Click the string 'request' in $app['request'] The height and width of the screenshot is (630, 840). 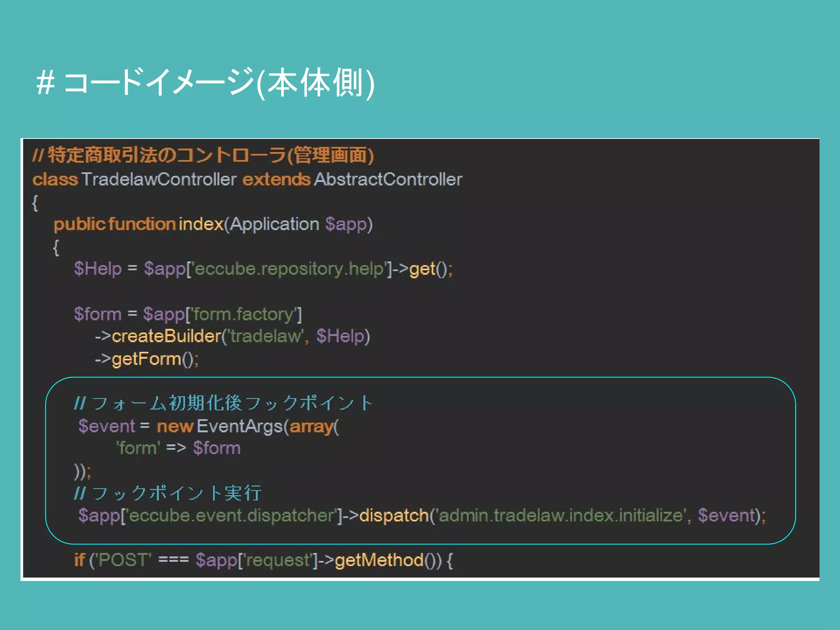click(278, 560)
